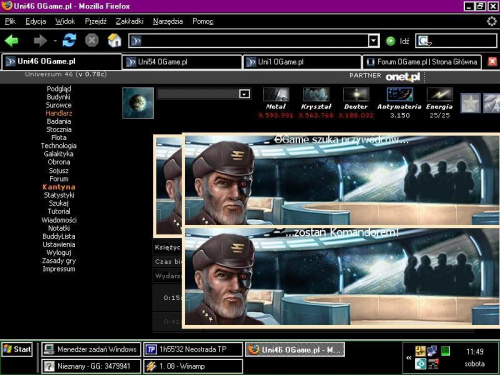The width and height of the screenshot is (500, 375).
Task: Open the Pomoc menu
Action: click(x=203, y=21)
